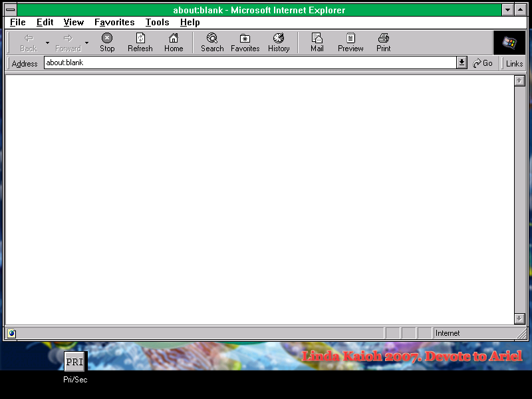
Task: Click the Windows logo throbber
Action: pyautogui.click(x=509, y=43)
